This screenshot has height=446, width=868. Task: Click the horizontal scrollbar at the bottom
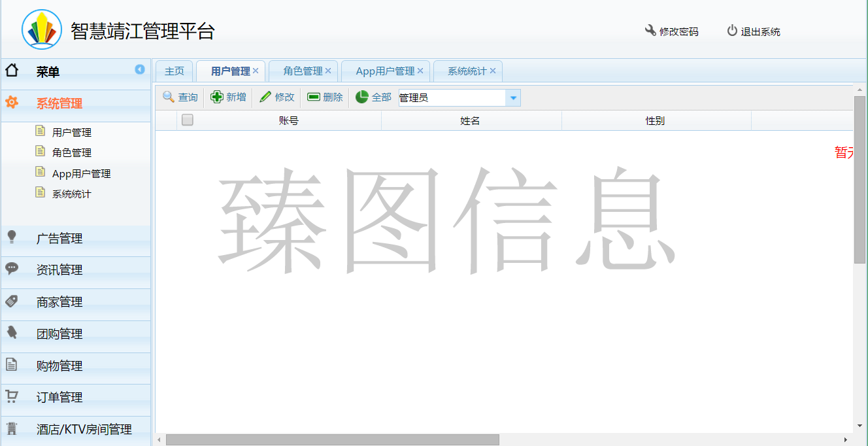pos(332,440)
